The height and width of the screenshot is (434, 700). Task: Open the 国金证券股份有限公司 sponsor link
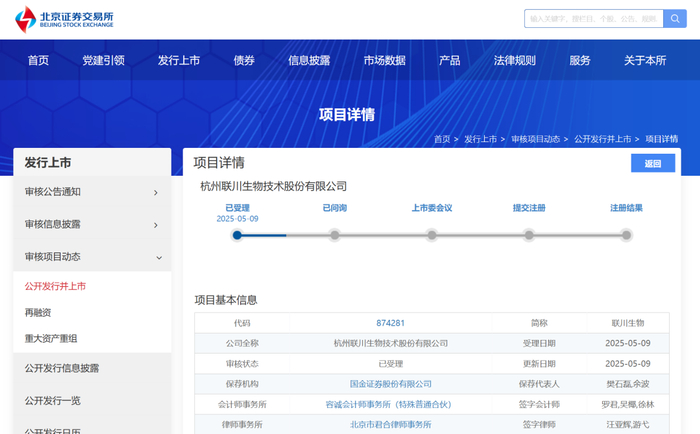coord(390,383)
